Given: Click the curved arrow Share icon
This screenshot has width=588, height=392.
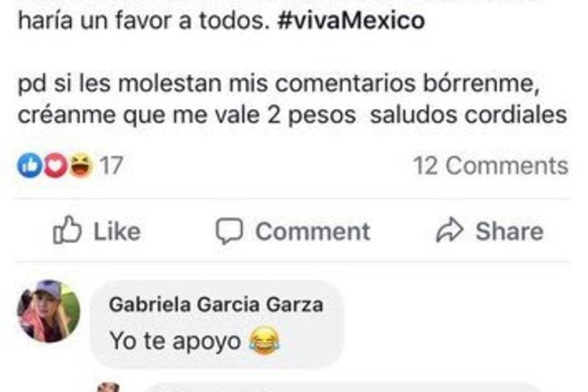Looking at the screenshot, I should [449, 231].
